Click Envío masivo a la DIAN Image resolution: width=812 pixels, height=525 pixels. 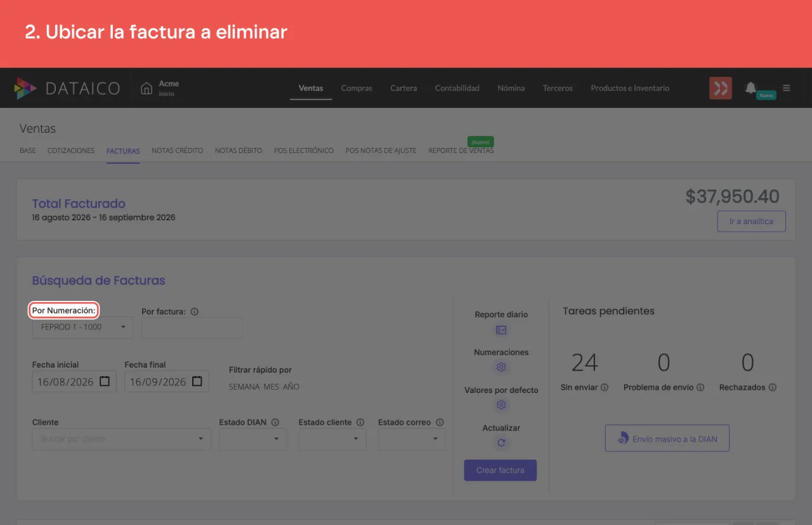(667, 439)
